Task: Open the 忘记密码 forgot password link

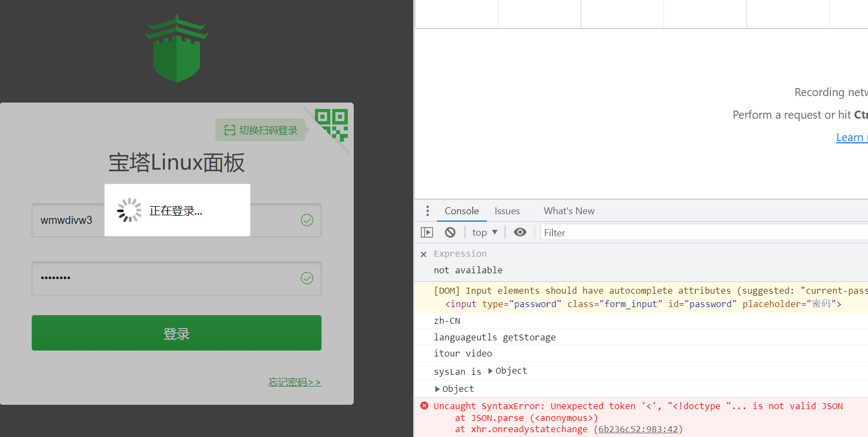Action: (x=295, y=382)
